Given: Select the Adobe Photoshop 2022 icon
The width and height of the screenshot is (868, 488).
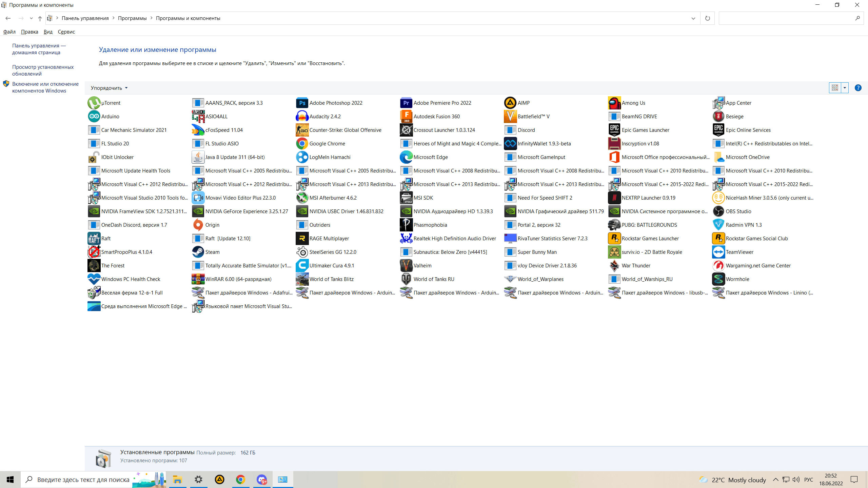Looking at the screenshot, I should (x=302, y=103).
